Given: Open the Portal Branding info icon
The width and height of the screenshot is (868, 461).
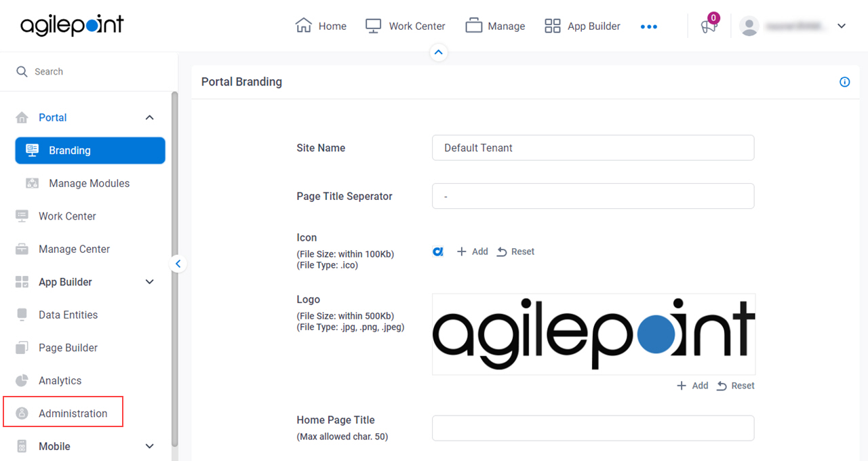Looking at the screenshot, I should 845,82.
